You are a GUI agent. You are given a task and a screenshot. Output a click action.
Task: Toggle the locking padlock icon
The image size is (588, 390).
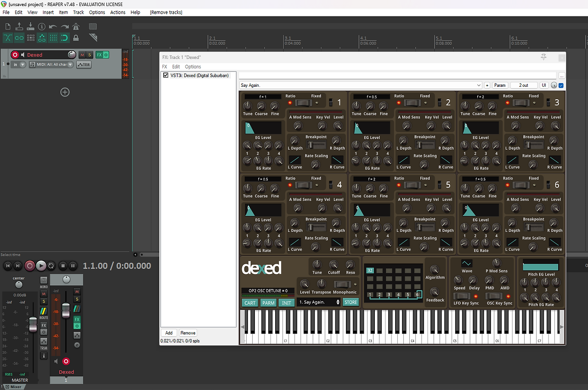(76, 38)
